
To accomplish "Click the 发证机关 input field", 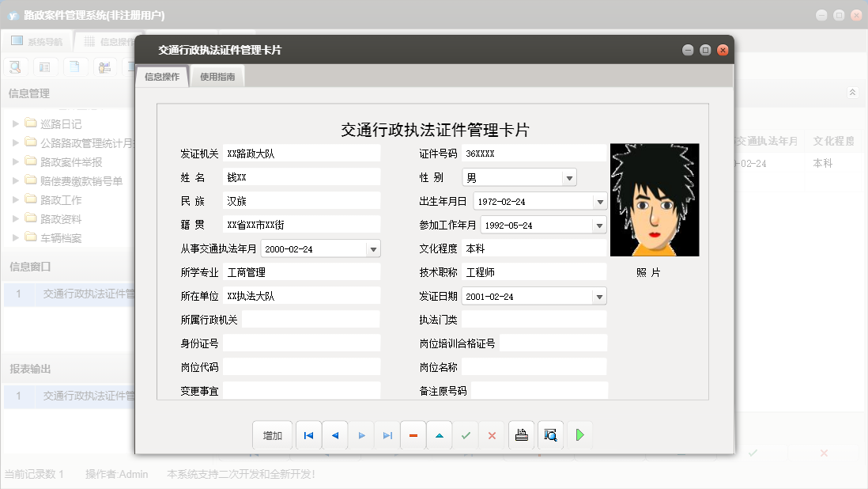I will (302, 154).
